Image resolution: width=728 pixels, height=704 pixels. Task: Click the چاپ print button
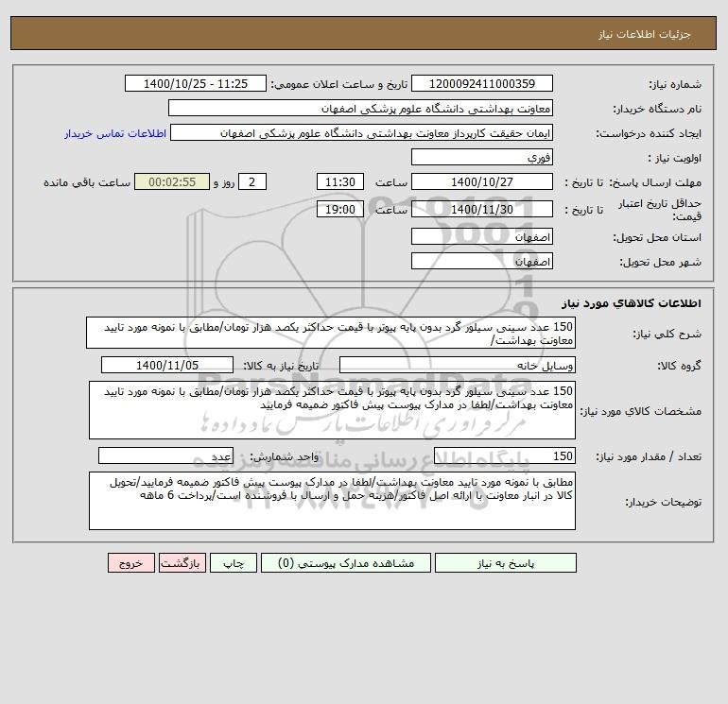[x=234, y=563]
